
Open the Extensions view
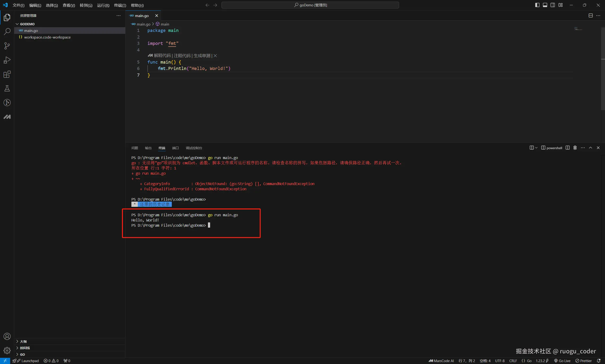click(x=7, y=74)
